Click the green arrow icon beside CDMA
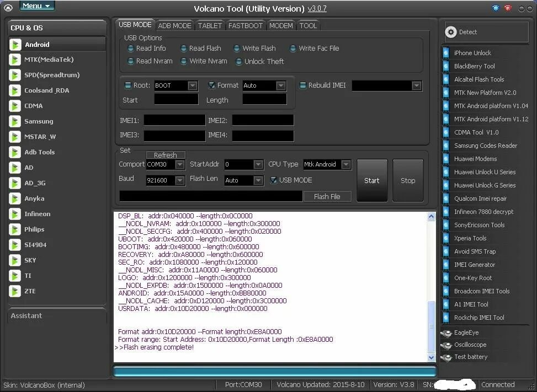The height and width of the screenshot is (392, 537). pyautogui.click(x=15, y=106)
